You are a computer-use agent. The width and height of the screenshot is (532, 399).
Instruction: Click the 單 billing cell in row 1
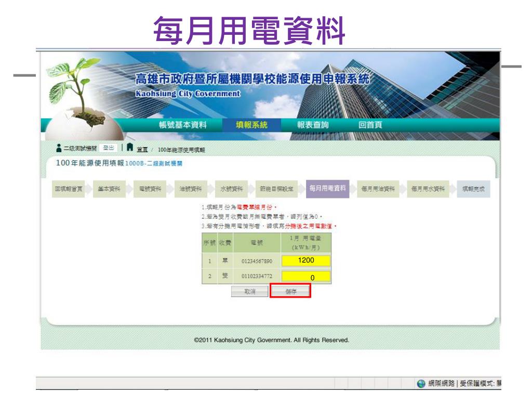[x=225, y=261]
